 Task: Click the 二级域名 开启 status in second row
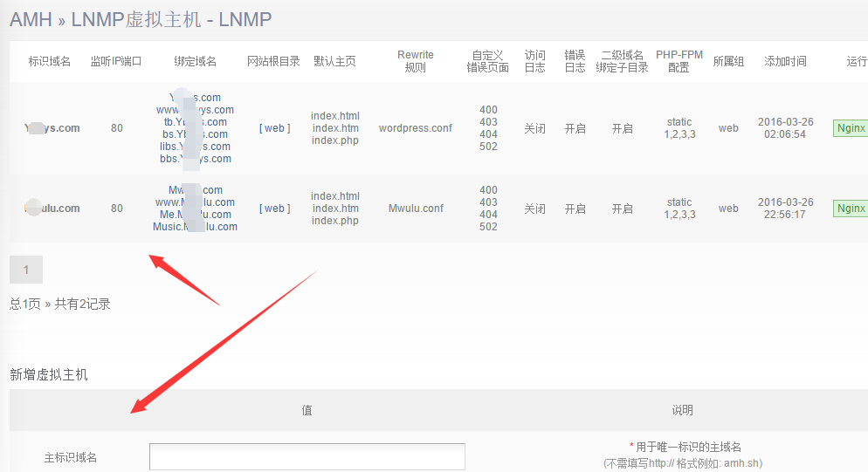click(x=622, y=209)
